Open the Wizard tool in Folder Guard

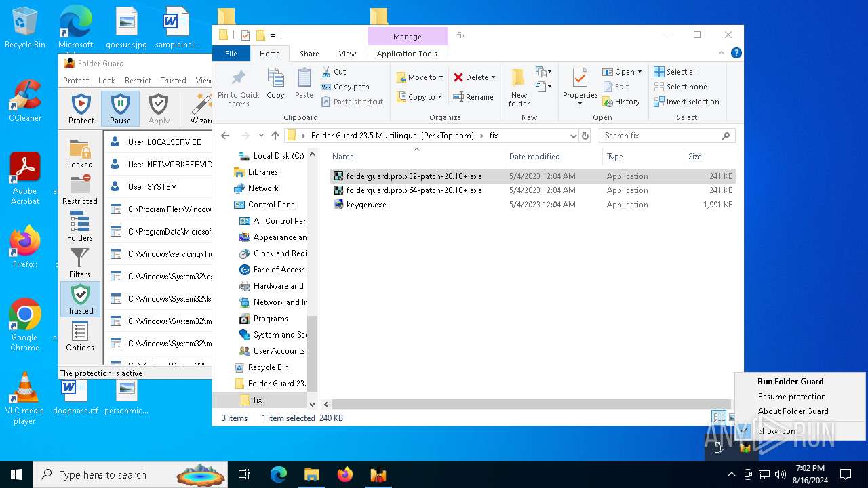click(201, 109)
